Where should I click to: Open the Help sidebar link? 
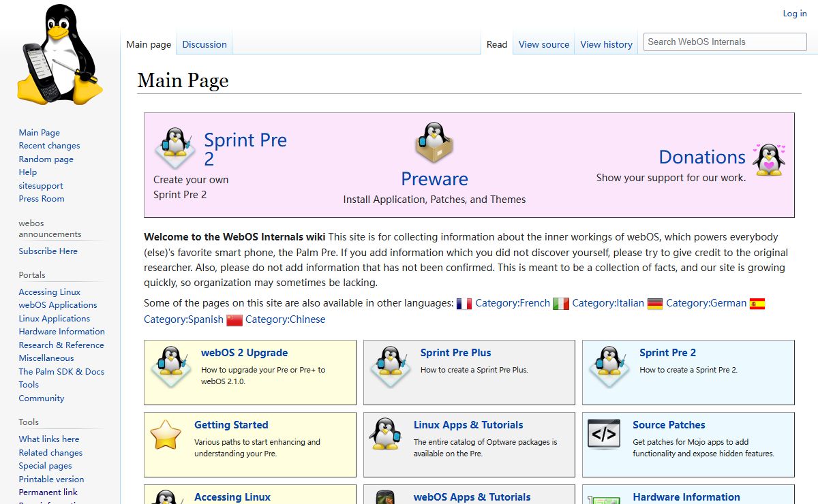[x=28, y=172]
